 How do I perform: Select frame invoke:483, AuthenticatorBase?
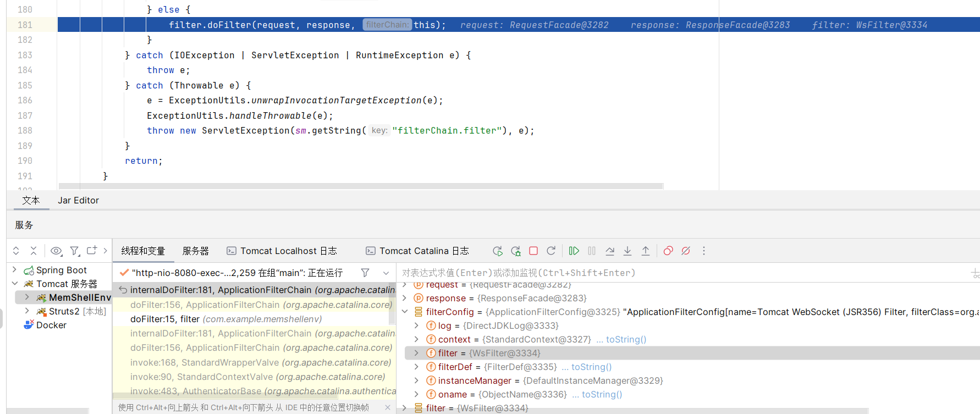[x=255, y=391]
